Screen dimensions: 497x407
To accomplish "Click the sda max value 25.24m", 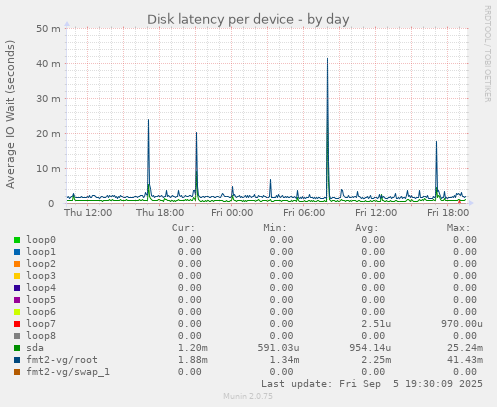I will click(x=465, y=348).
